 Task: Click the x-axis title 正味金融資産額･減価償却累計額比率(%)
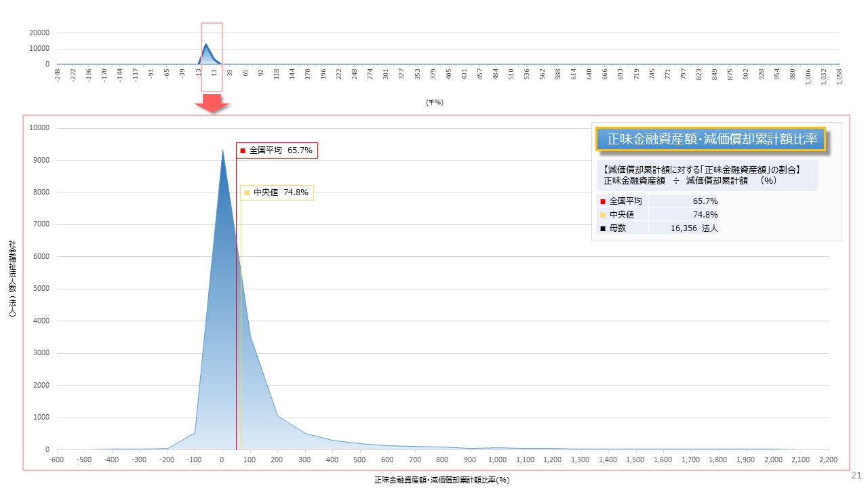(x=442, y=480)
